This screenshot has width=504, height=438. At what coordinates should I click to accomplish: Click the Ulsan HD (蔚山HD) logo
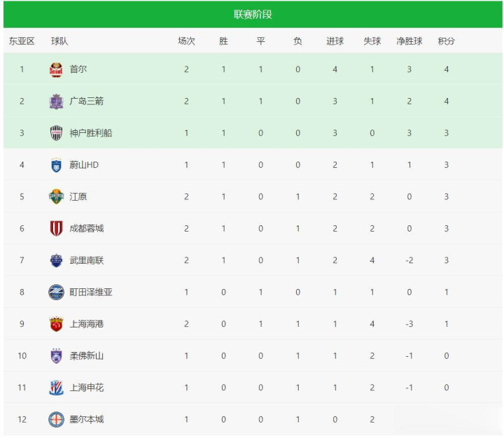[56, 165]
